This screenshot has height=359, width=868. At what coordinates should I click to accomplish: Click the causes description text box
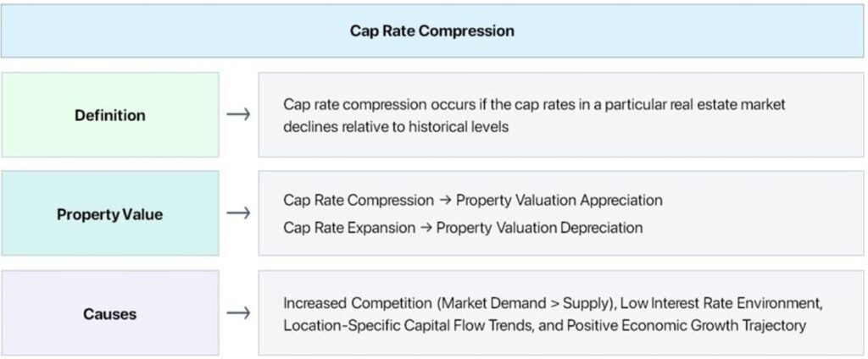[x=561, y=313]
